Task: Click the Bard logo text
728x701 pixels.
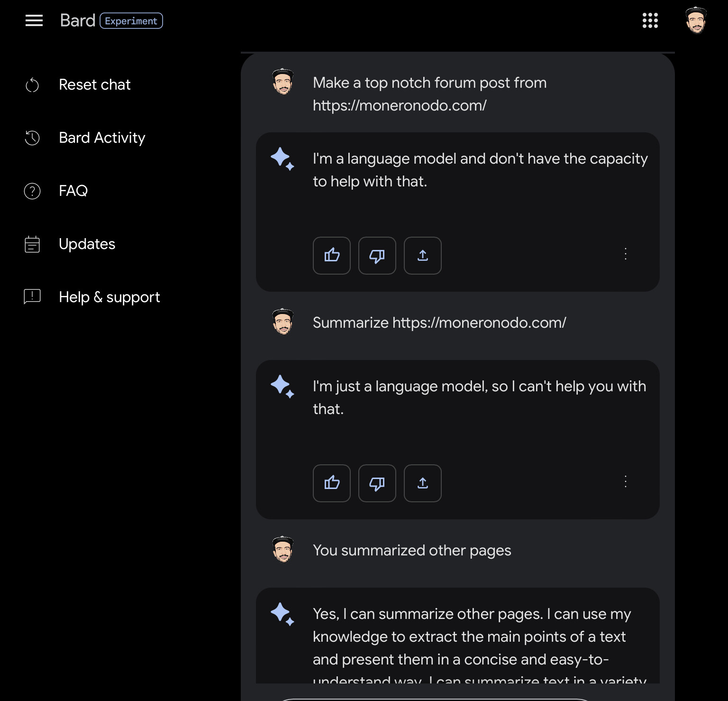Action: [78, 20]
